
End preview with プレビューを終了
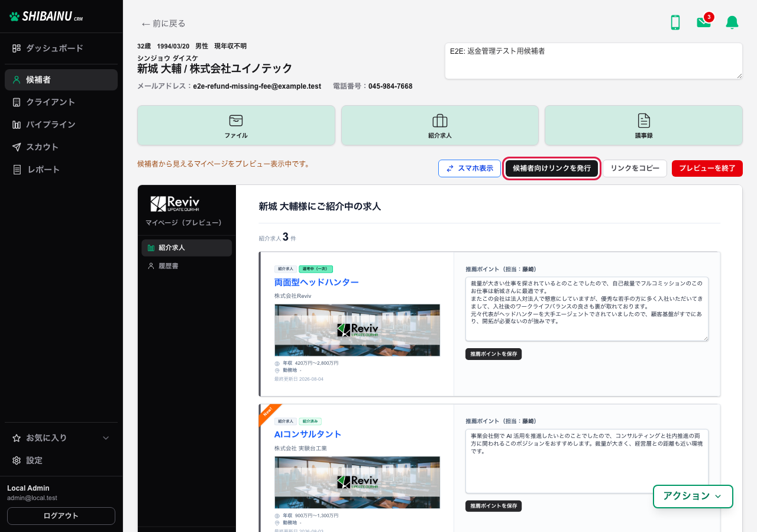707,168
